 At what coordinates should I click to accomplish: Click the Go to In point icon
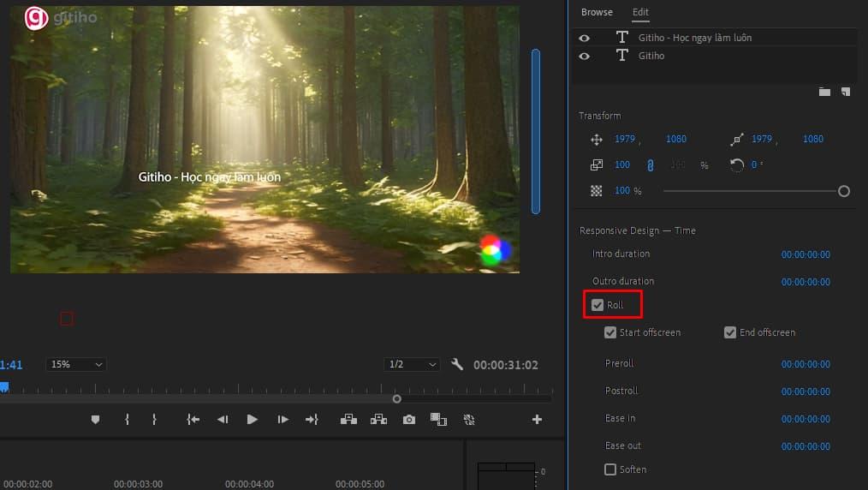click(x=193, y=419)
